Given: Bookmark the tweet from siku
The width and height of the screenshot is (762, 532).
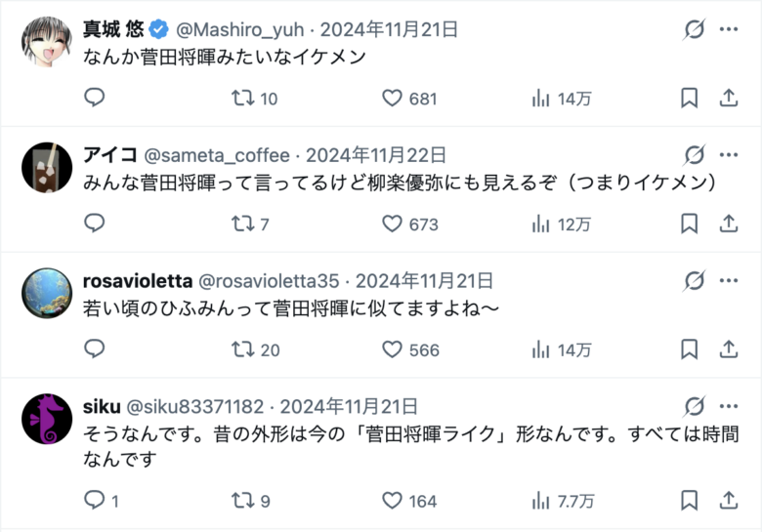Looking at the screenshot, I should (689, 501).
